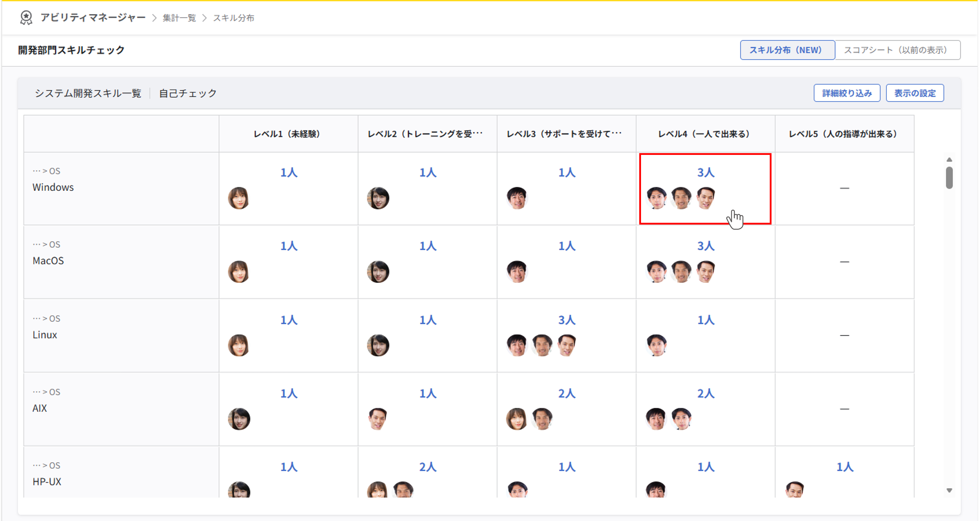Click 開発部門スキルチェック title
980x521 pixels.
pos(71,50)
